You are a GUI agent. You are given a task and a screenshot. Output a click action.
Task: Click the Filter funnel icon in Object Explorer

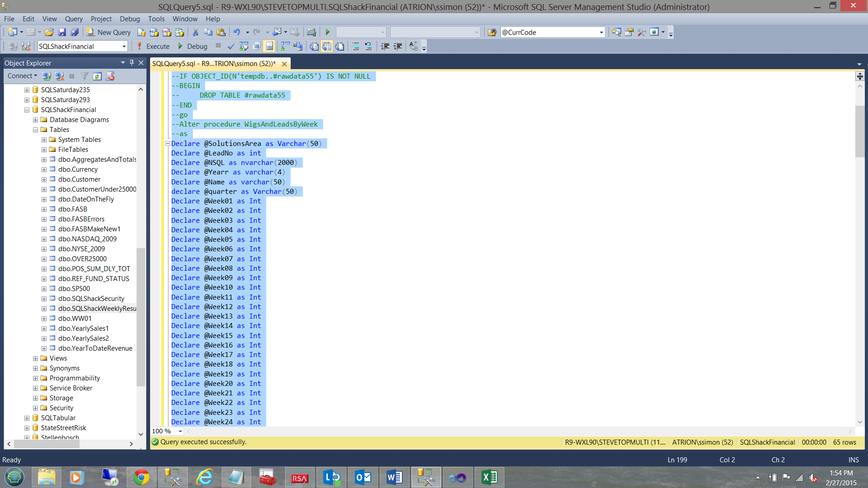point(85,76)
